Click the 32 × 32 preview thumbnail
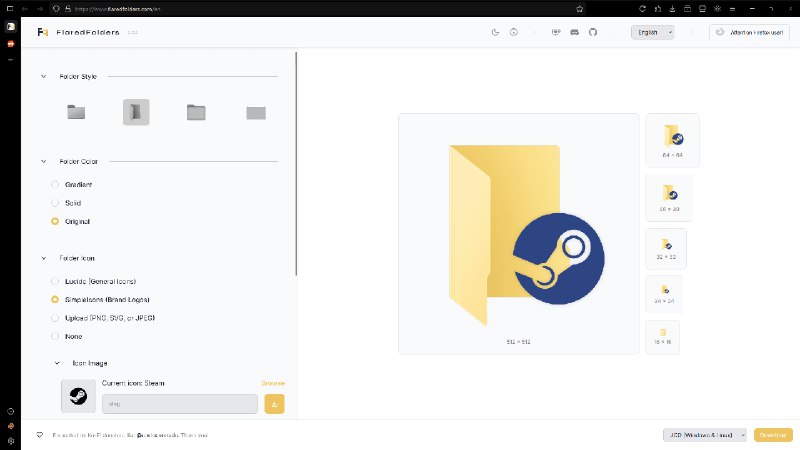Image resolution: width=800 pixels, height=450 pixels. point(666,249)
